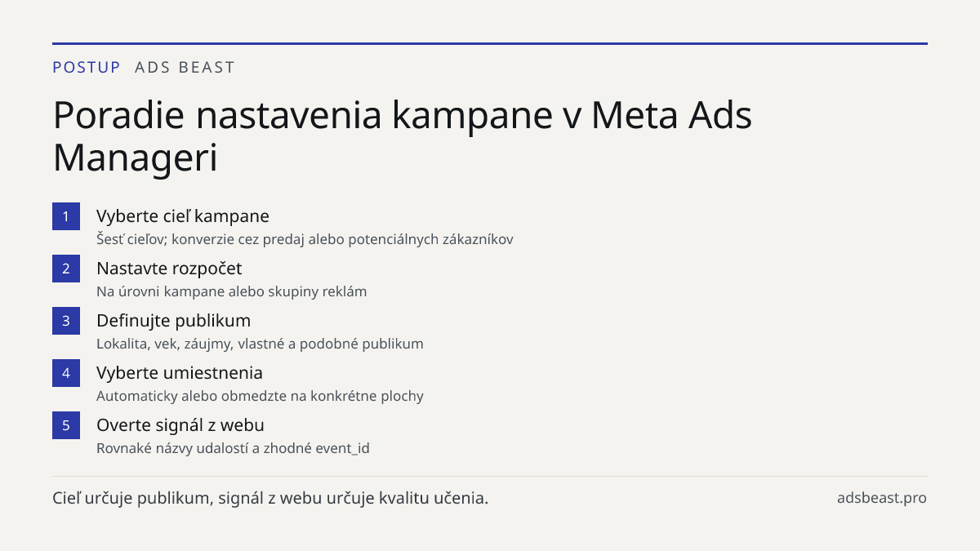The width and height of the screenshot is (980, 551).
Task: Click step number 5 badge
Action: click(x=66, y=425)
